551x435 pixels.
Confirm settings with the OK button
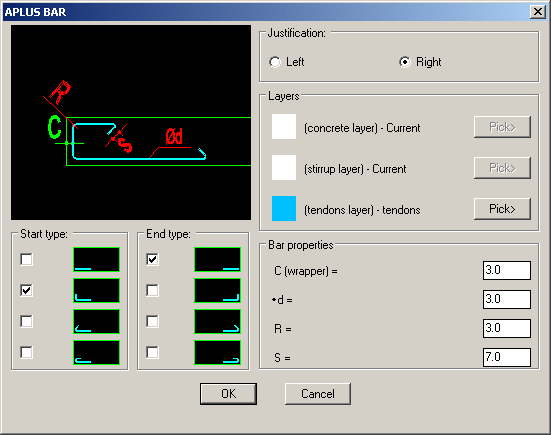coord(228,394)
